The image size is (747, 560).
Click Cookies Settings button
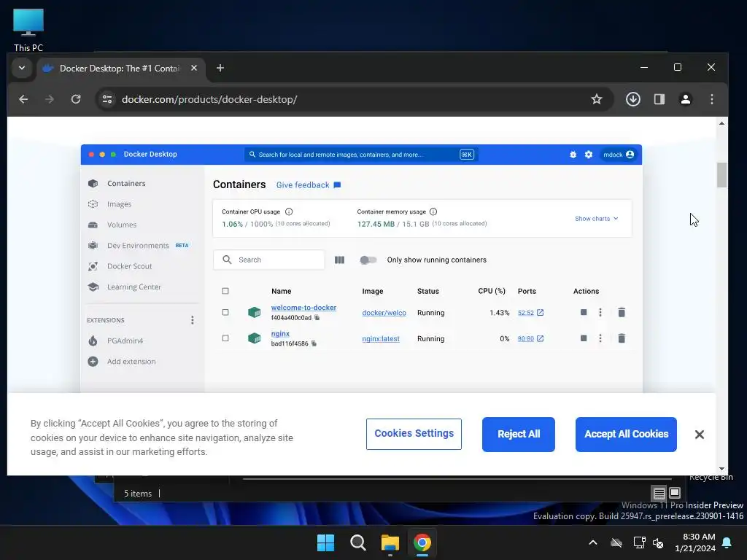[x=414, y=434]
